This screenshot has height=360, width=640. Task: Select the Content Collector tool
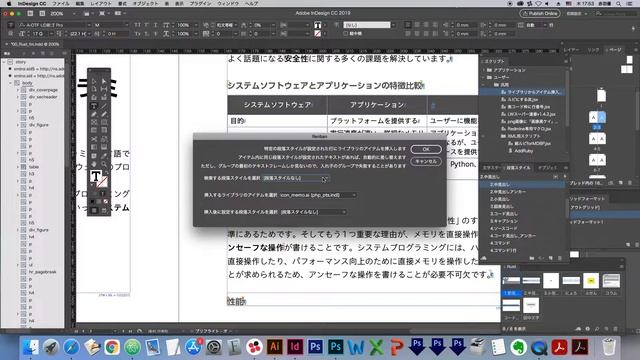click(94, 98)
